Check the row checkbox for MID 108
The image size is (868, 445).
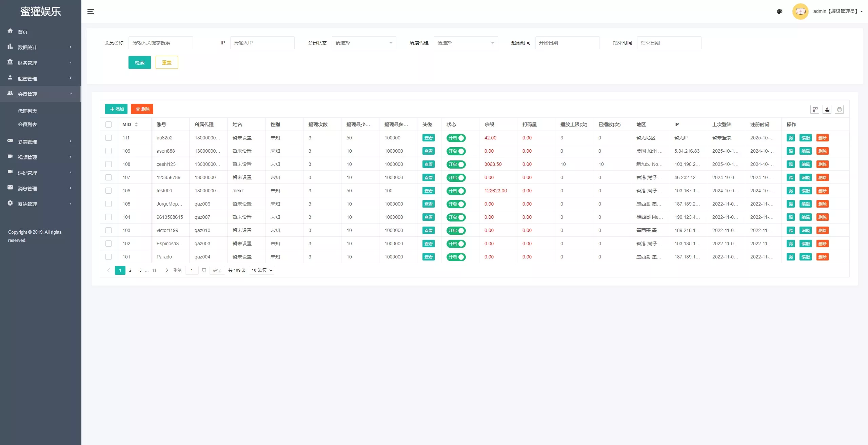(x=108, y=164)
